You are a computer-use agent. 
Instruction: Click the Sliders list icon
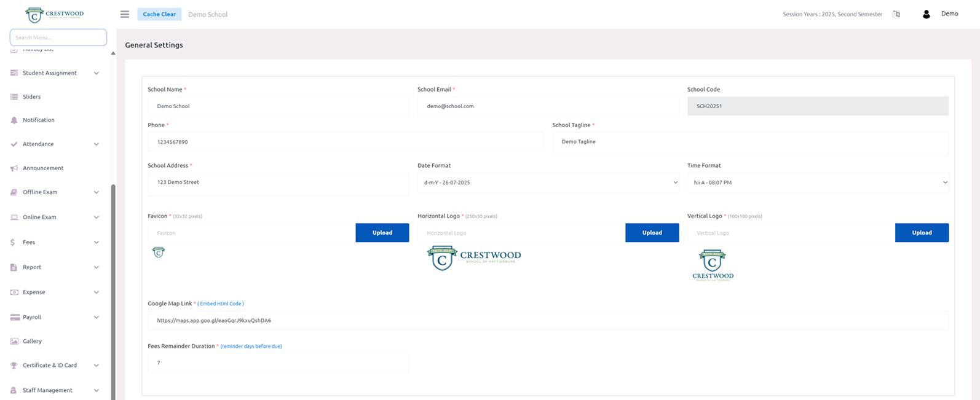click(14, 97)
